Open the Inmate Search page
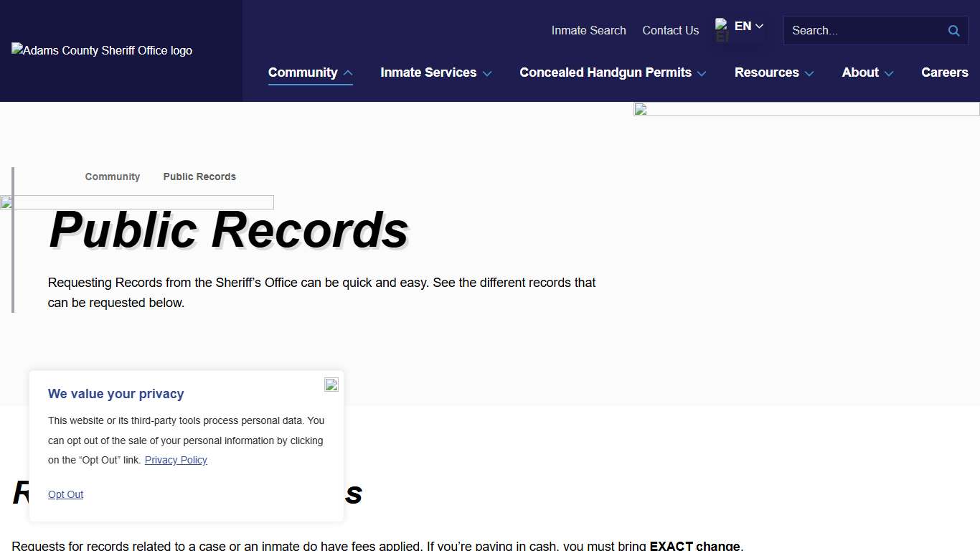This screenshot has width=980, height=551. click(x=588, y=30)
